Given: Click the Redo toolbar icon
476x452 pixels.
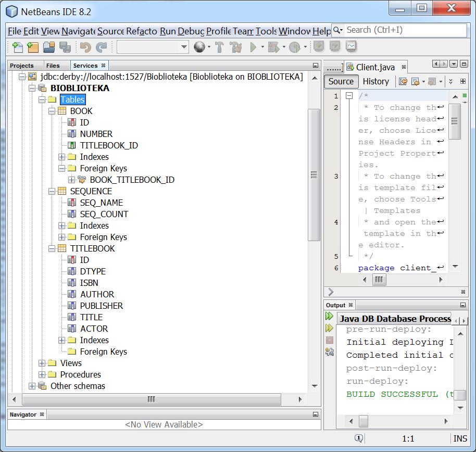Looking at the screenshot, I should click(102, 47).
